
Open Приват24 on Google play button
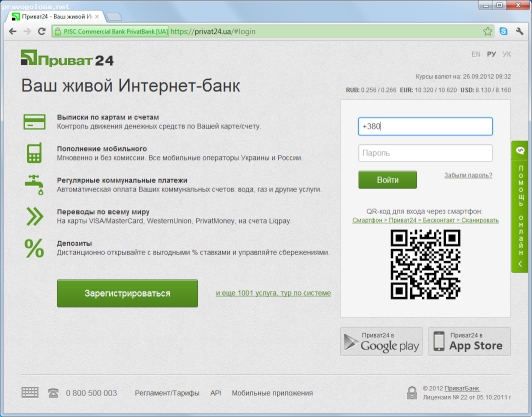pyautogui.click(x=381, y=341)
